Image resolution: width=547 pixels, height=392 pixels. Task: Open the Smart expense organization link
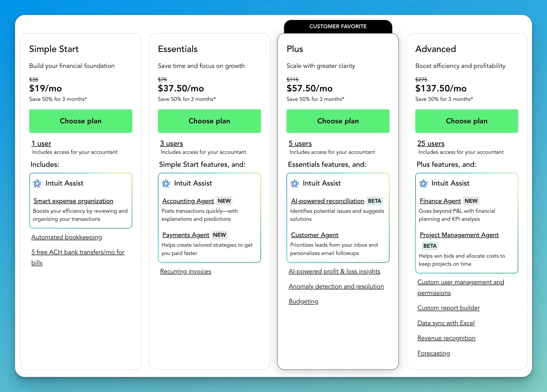(x=73, y=201)
